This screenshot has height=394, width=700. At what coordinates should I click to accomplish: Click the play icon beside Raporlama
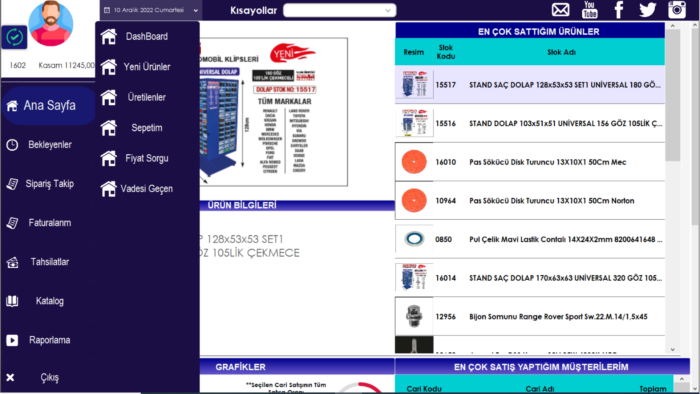tap(12, 340)
